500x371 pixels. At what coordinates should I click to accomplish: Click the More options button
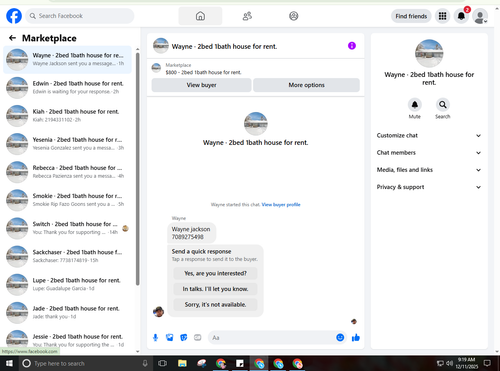[x=306, y=85]
